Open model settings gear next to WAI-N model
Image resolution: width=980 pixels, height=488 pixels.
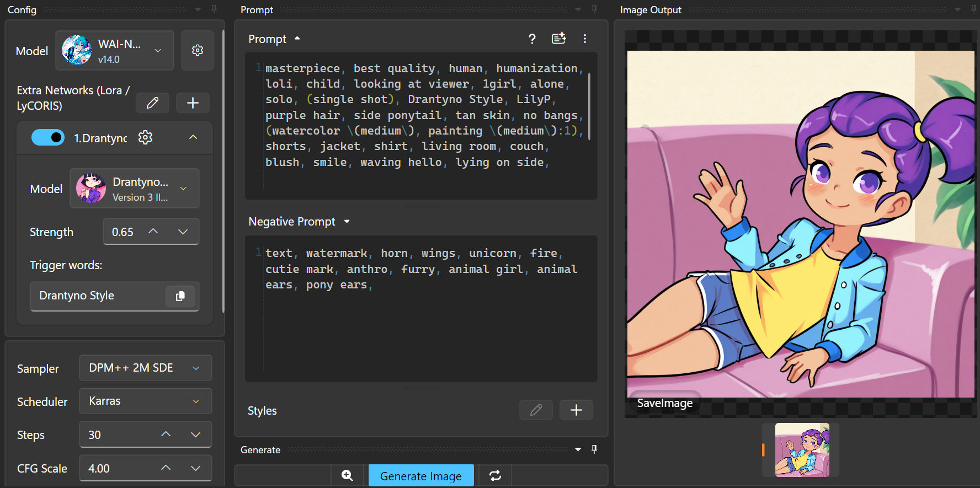197,51
